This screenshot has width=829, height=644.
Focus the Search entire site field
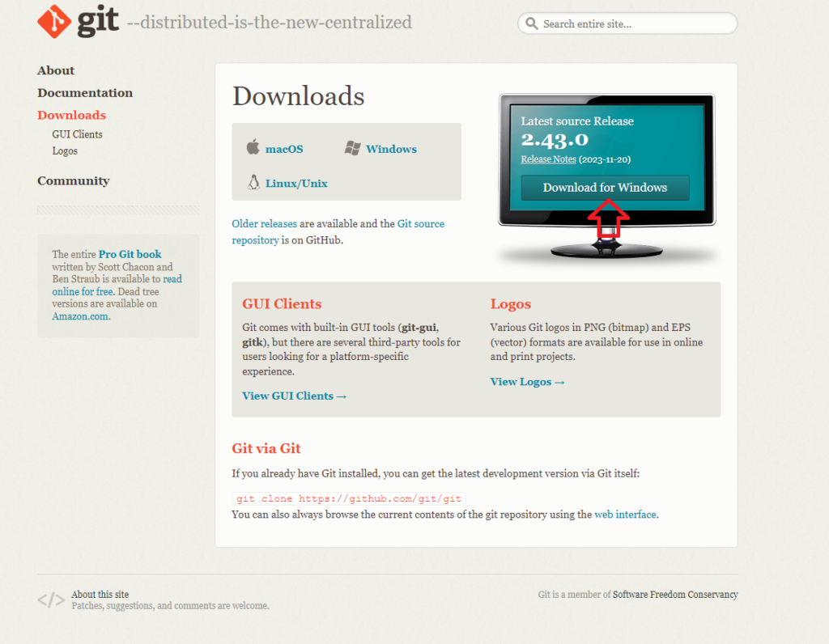tap(627, 23)
